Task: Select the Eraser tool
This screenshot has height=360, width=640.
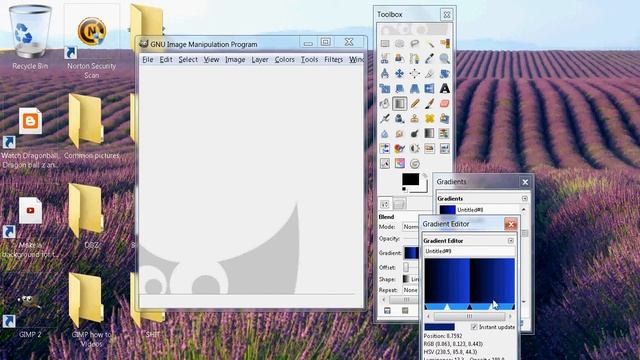Action: pyautogui.click(x=444, y=103)
